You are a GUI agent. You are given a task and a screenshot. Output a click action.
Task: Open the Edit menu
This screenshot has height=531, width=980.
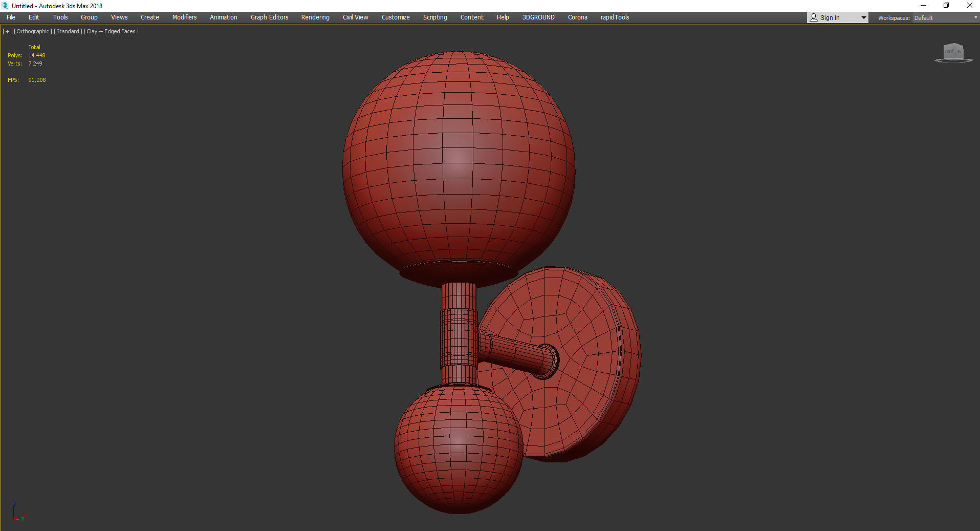click(x=34, y=17)
